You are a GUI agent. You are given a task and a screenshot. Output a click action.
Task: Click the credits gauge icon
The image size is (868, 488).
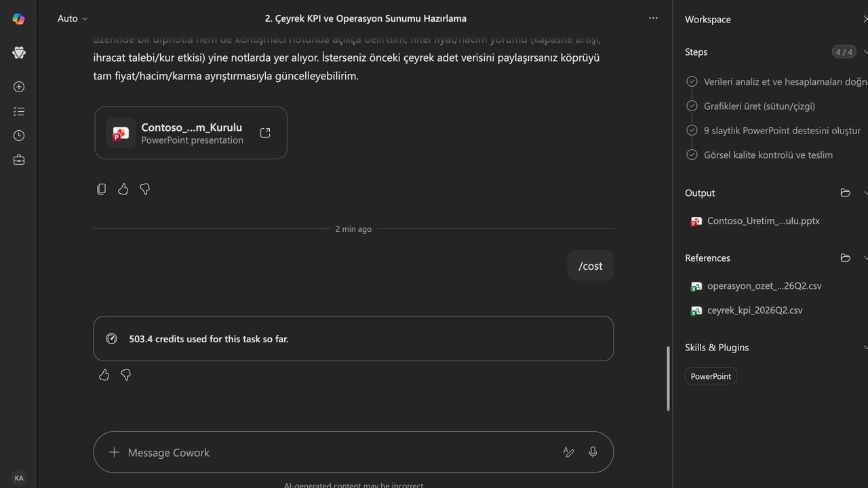coord(112,339)
